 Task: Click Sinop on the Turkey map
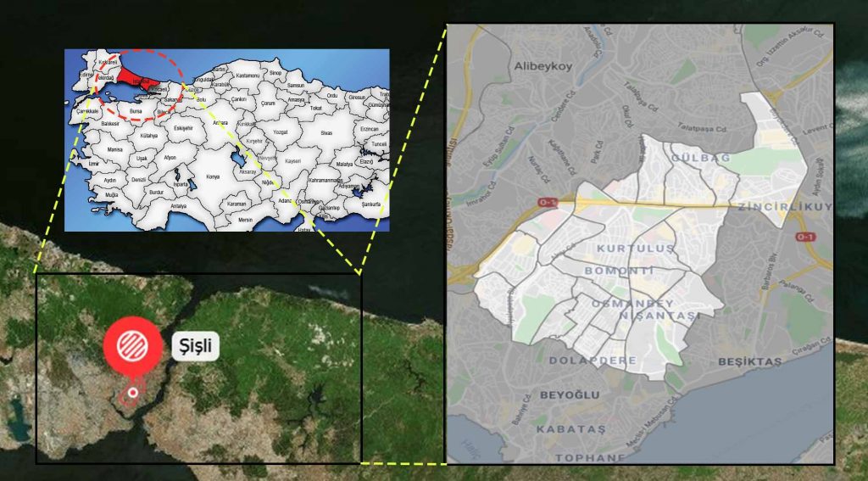tap(275, 73)
